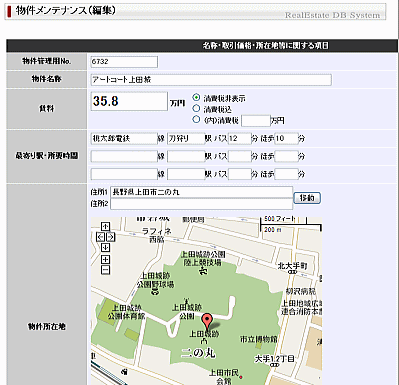Select the 消費税非表示 radio option
This screenshot has width=399, height=385.
click(x=196, y=97)
